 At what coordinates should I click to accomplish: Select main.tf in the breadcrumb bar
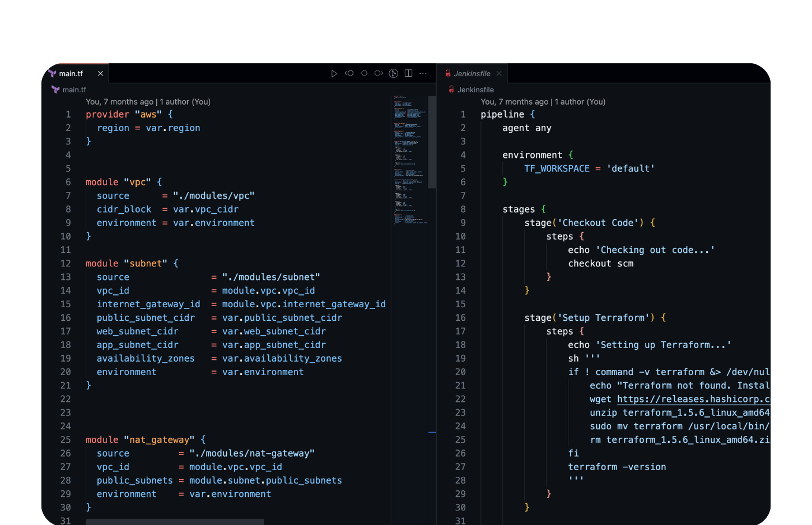tap(74, 90)
